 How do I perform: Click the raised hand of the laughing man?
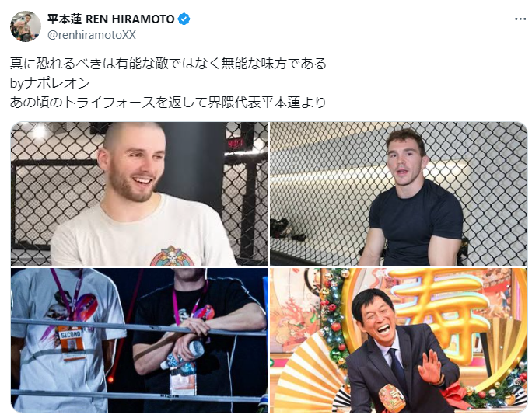click(x=430, y=367)
